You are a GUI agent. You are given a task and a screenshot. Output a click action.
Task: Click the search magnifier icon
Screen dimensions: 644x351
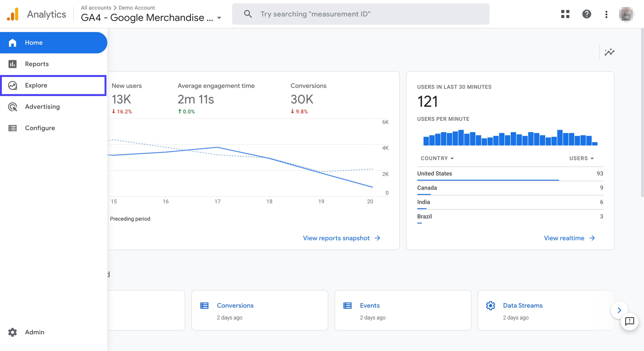pyautogui.click(x=248, y=14)
